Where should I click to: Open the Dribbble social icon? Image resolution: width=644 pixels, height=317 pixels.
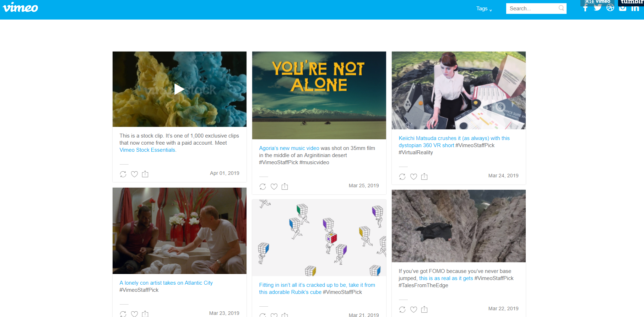(x=610, y=8)
